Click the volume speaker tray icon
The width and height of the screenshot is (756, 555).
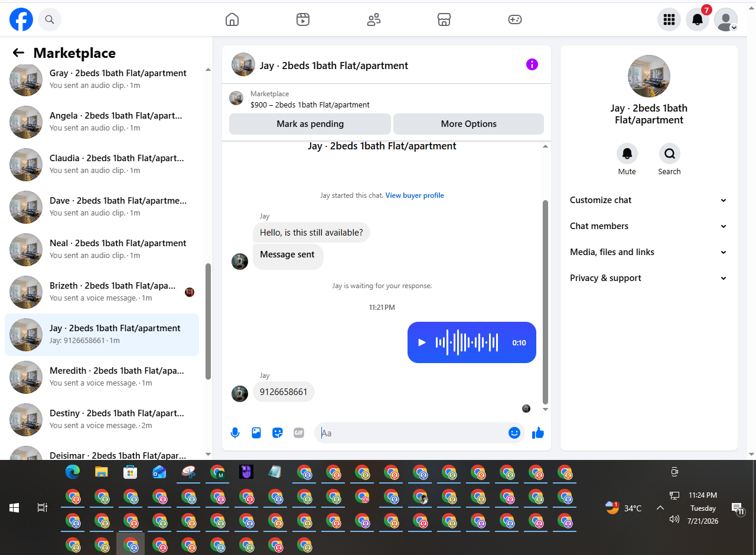click(x=674, y=519)
